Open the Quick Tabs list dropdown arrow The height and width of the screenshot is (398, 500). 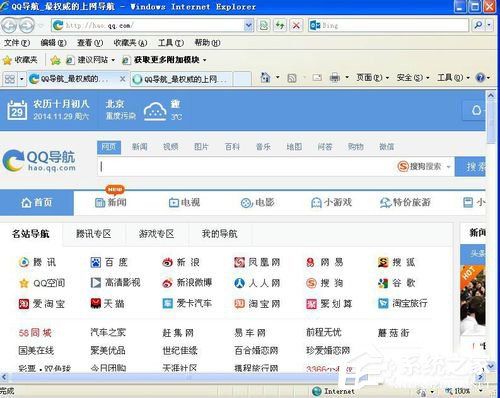pyautogui.click(x=22, y=79)
